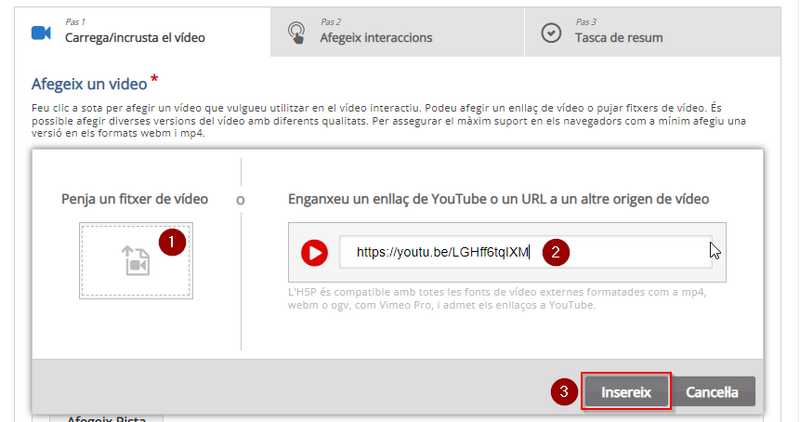Click the video file upload box

click(x=136, y=260)
